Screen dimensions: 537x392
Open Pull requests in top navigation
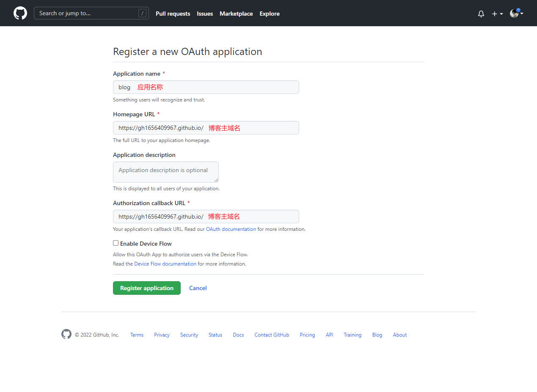click(173, 14)
